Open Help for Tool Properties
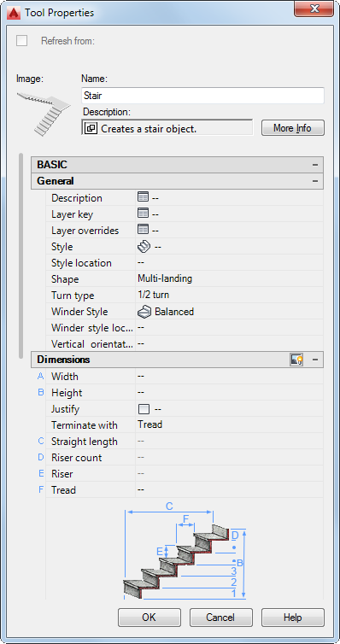 [293, 618]
